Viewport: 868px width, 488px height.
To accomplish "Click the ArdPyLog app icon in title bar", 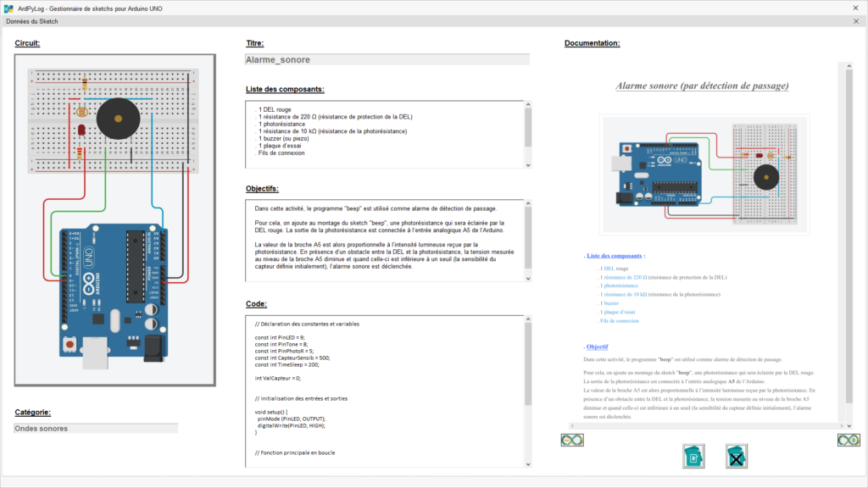I will 8,6.
